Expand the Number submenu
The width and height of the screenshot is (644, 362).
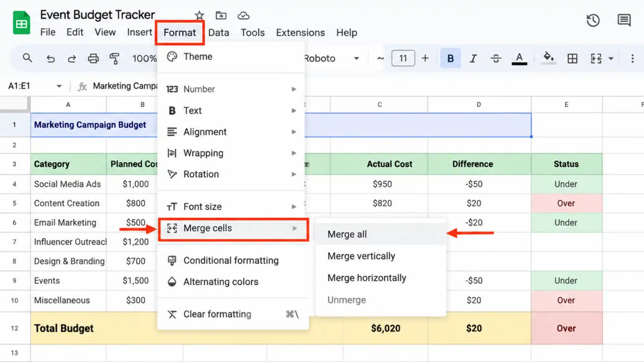pos(231,89)
